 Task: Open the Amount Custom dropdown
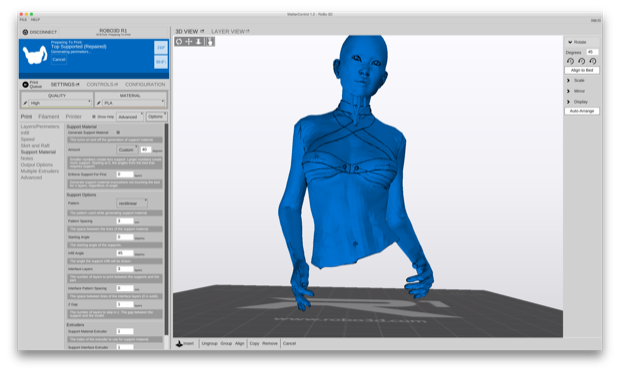pyautogui.click(x=127, y=149)
